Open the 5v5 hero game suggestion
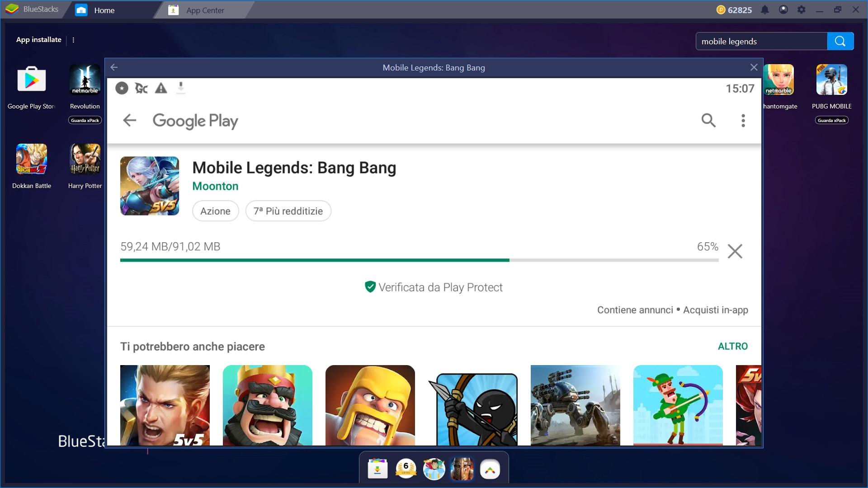 pos(165,405)
